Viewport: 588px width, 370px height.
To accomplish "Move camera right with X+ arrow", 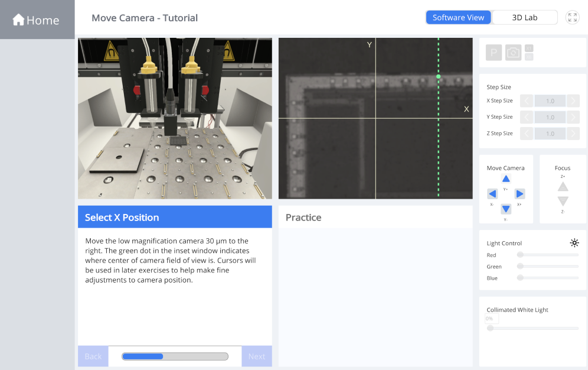I will point(520,194).
